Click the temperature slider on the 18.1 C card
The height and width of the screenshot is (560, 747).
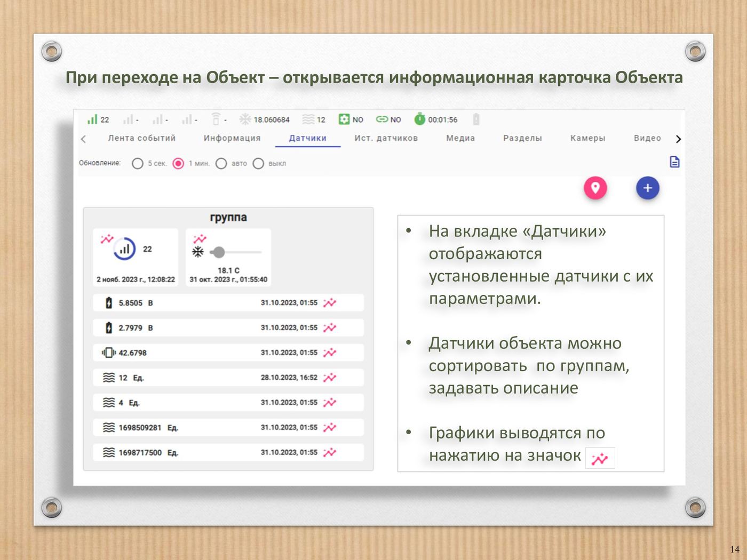click(x=235, y=252)
